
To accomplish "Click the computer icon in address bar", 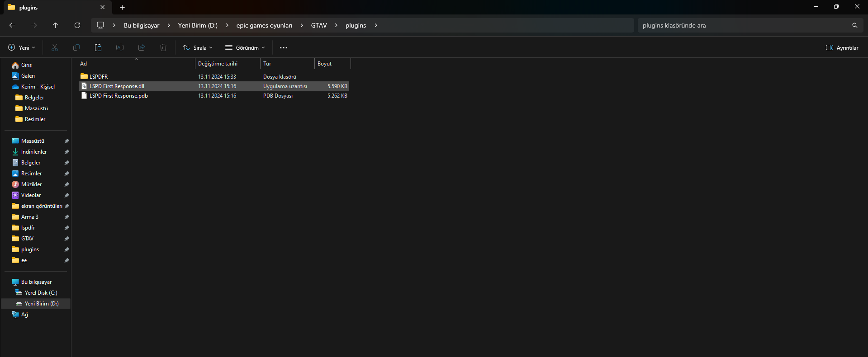I will [x=100, y=25].
